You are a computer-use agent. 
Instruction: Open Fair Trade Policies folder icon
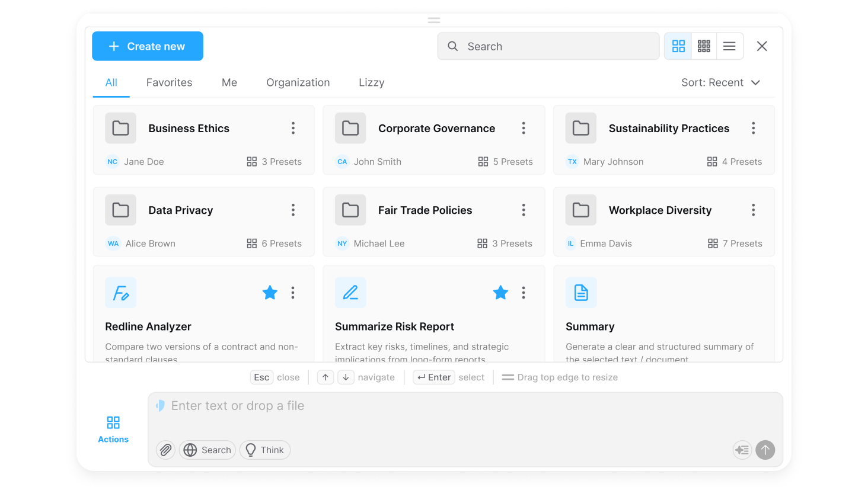(350, 210)
